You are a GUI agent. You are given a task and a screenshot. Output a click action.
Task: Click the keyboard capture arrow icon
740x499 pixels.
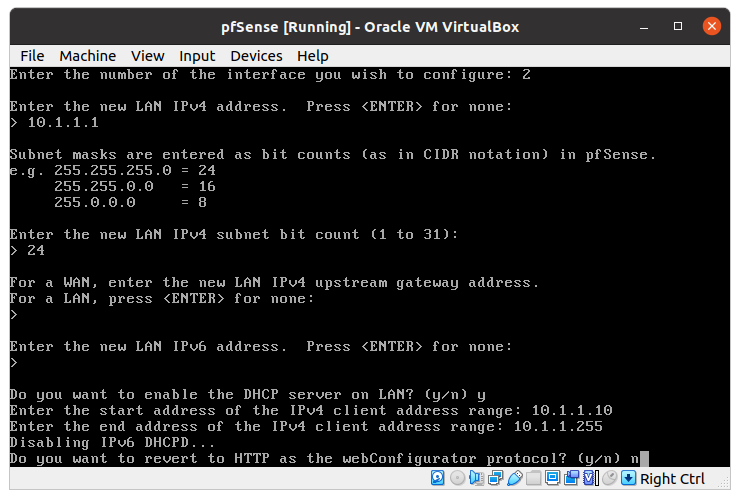(x=627, y=479)
